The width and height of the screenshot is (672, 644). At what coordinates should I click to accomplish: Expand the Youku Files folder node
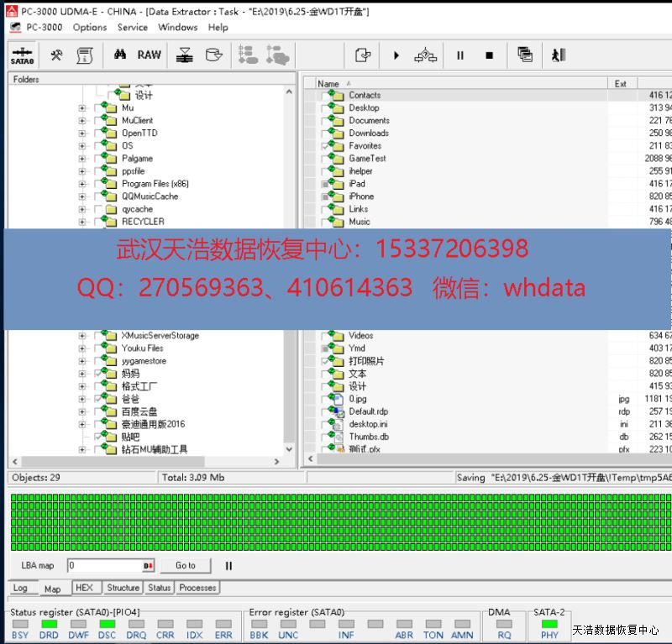82,348
